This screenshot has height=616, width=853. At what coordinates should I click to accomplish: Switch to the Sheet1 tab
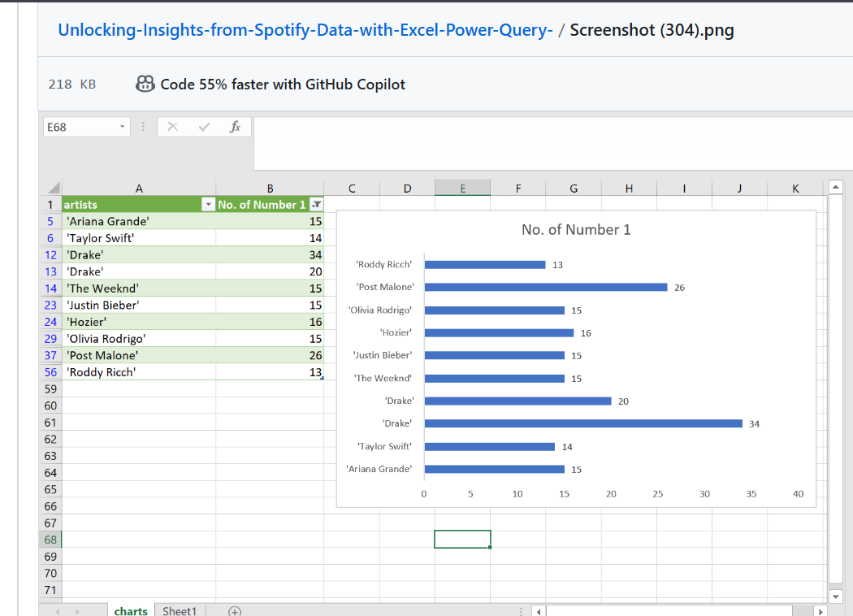click(180, 610)
